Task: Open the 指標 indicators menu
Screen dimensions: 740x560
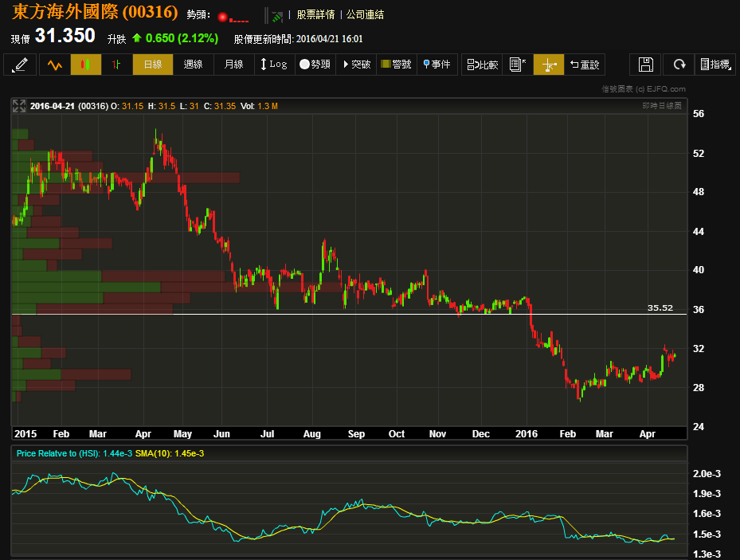Action: click(715, 65)
